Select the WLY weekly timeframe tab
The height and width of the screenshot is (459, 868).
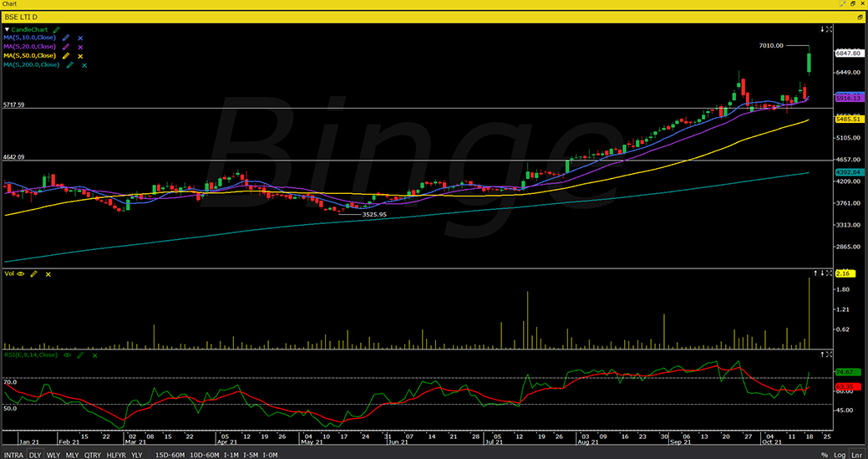pyautogui.click(x=53, y=455)
